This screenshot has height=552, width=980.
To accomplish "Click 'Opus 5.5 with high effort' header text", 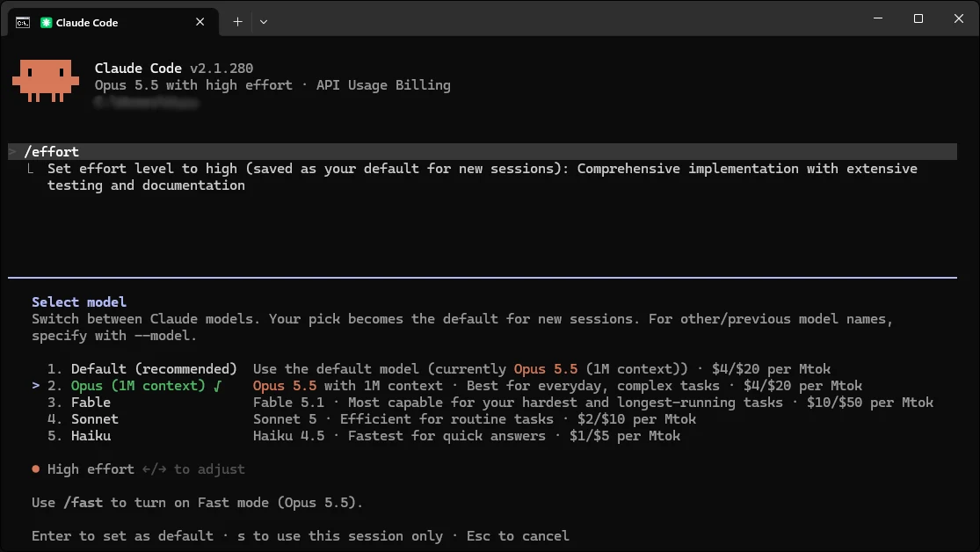I will click(193, 85).
